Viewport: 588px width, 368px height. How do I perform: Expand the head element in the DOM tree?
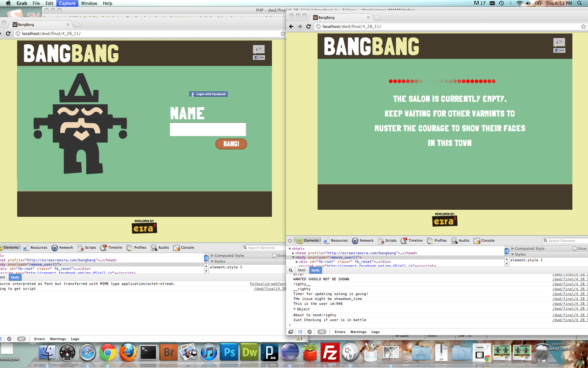pyautogui.click(x=293, y=253)
